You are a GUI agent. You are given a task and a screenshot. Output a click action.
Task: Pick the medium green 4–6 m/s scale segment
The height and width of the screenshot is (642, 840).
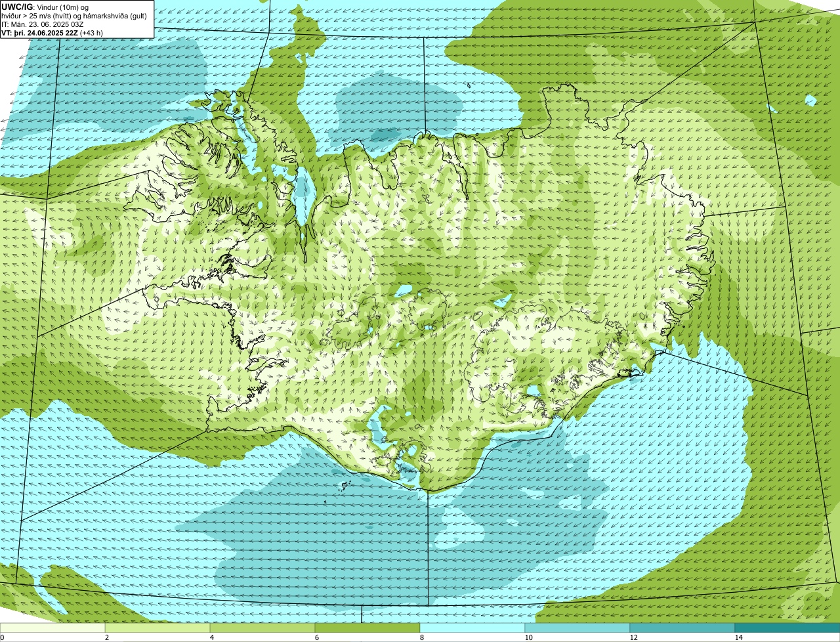tap(262, 628)
